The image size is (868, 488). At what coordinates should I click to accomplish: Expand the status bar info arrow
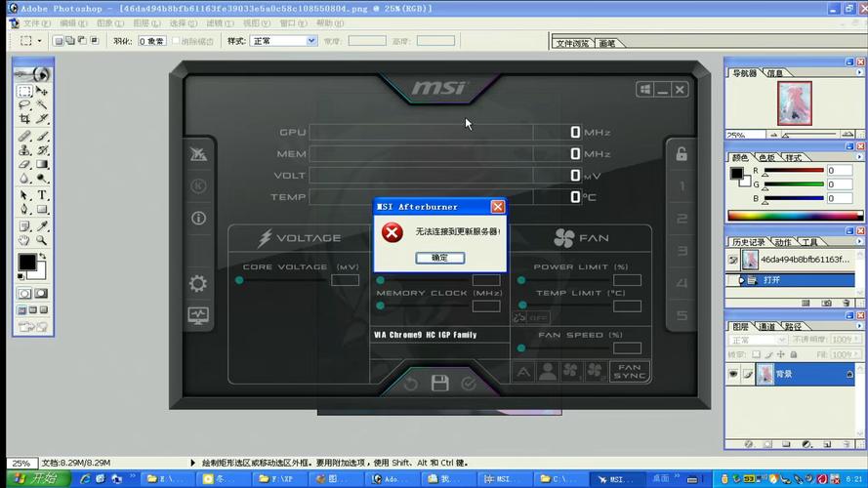(190, 463)
